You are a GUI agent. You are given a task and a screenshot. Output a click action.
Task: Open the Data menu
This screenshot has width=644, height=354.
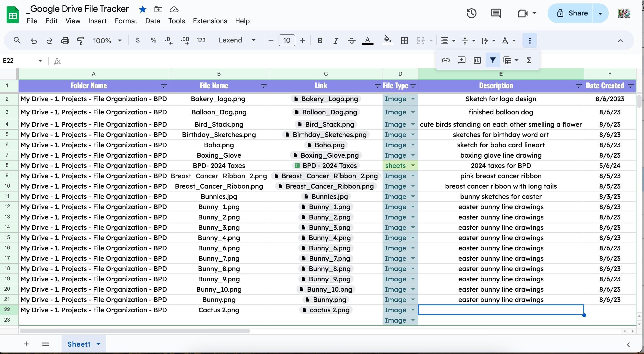tap(153, 21)
